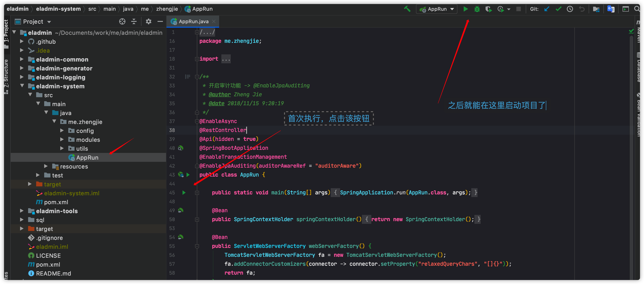Click the Translate plugin icon
The image size is (644, 284).
(x=611, y=9)
